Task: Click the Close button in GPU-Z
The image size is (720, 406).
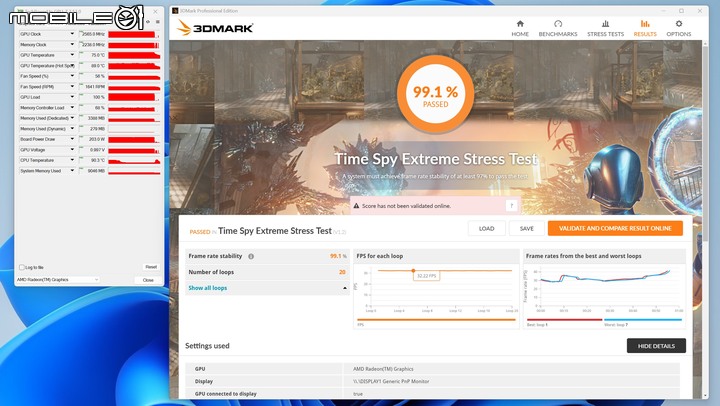Action: (x=148, y=280)
